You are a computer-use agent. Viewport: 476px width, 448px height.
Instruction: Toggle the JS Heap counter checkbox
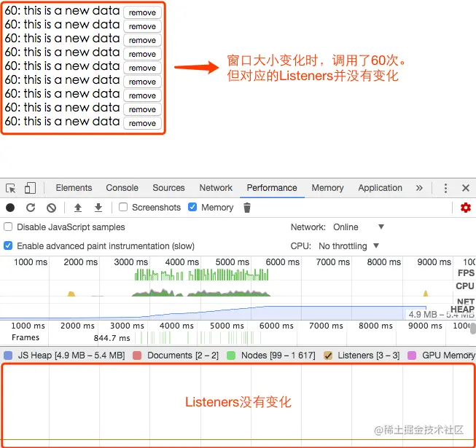[8, 355]
